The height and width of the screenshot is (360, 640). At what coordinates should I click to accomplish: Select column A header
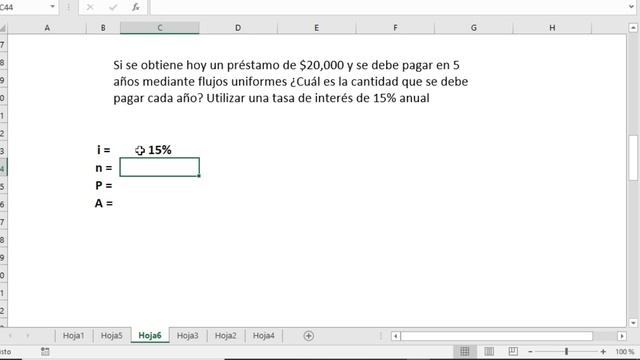[x=47, y=28]
